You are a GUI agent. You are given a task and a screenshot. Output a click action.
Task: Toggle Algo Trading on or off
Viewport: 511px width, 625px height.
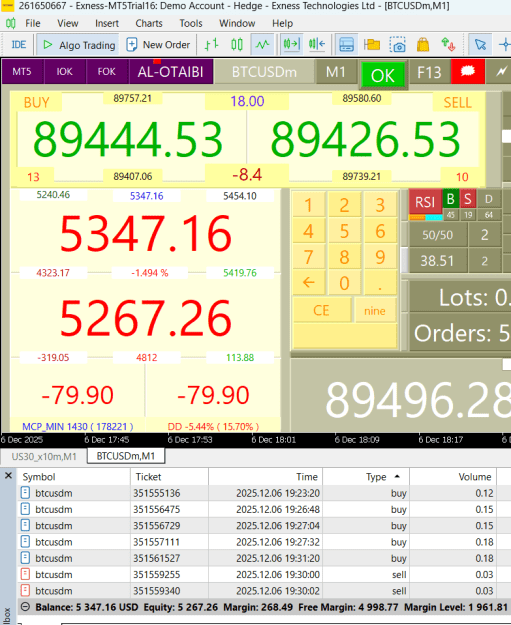[x=79, y=45]
